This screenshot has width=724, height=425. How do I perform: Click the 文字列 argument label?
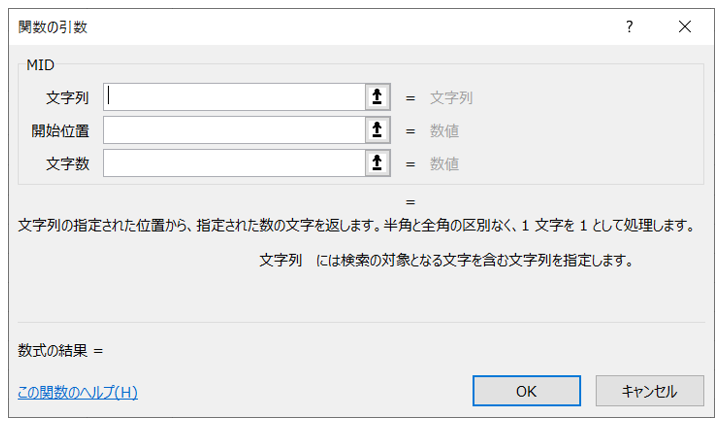68,98
